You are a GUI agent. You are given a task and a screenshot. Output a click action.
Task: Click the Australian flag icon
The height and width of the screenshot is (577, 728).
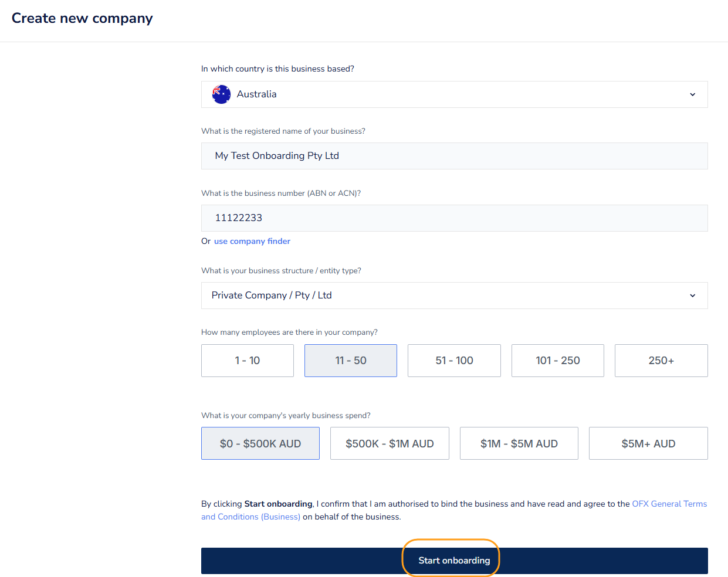point(221,94)
